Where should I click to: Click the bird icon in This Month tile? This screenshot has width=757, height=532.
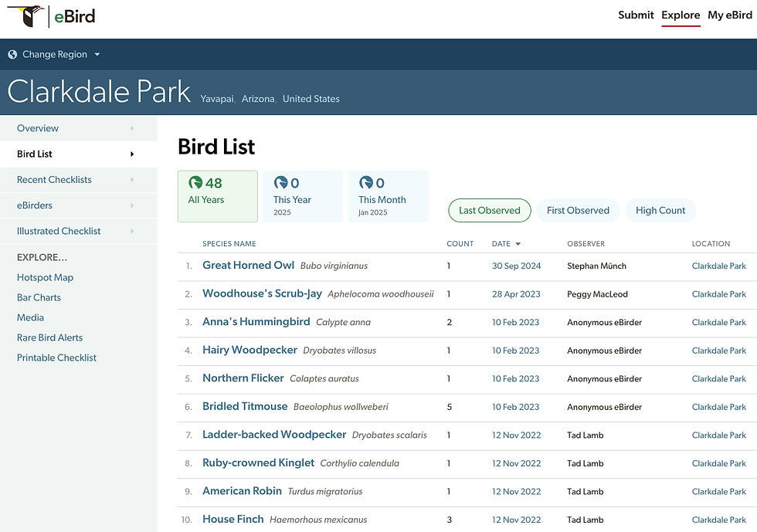365,183
